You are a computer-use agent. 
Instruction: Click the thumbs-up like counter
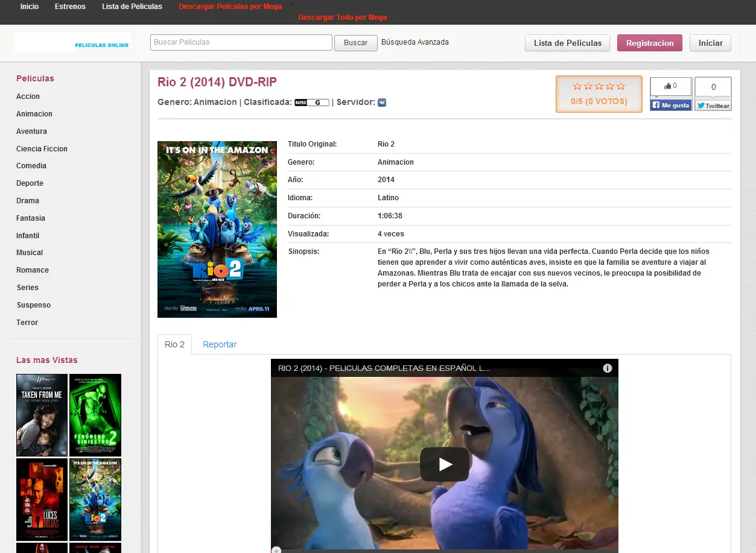point(671,86)
